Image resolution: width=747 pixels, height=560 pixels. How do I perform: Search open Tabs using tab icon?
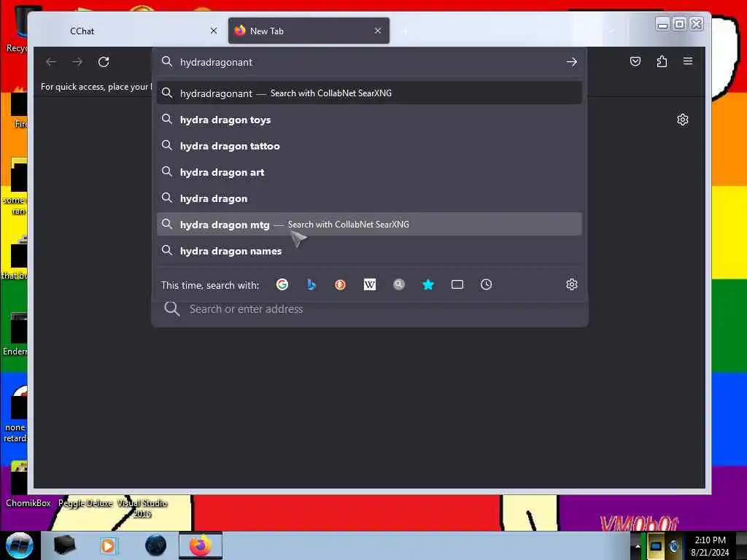click(457, 285)
